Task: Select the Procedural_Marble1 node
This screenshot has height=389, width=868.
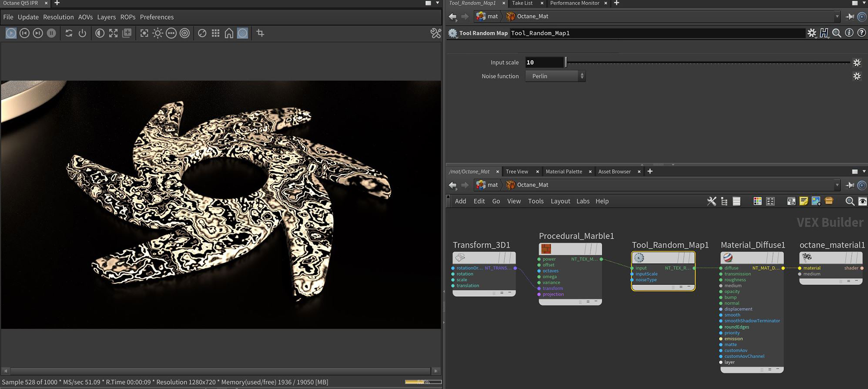Action: point(570,249)
